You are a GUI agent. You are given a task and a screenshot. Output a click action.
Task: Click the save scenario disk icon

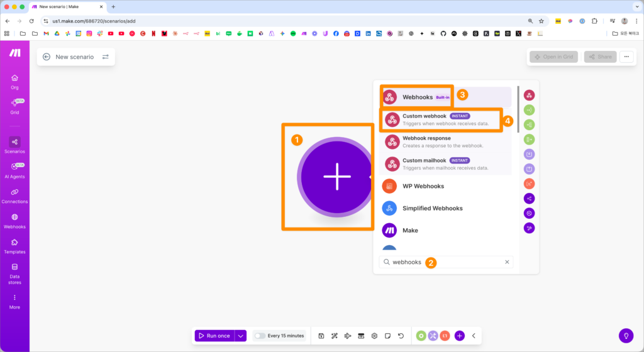pyautogui.click(x=321, y=336)
